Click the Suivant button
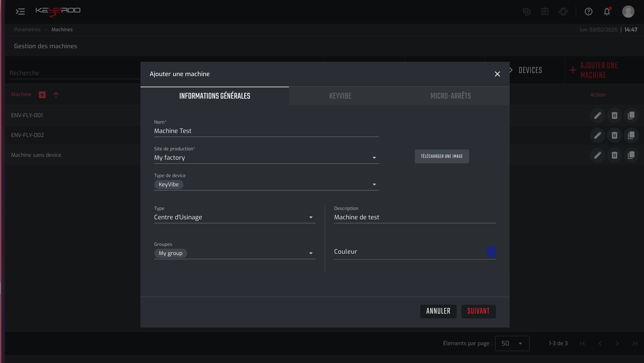Viewport: 644px width, 363px height. coord(478,311)
